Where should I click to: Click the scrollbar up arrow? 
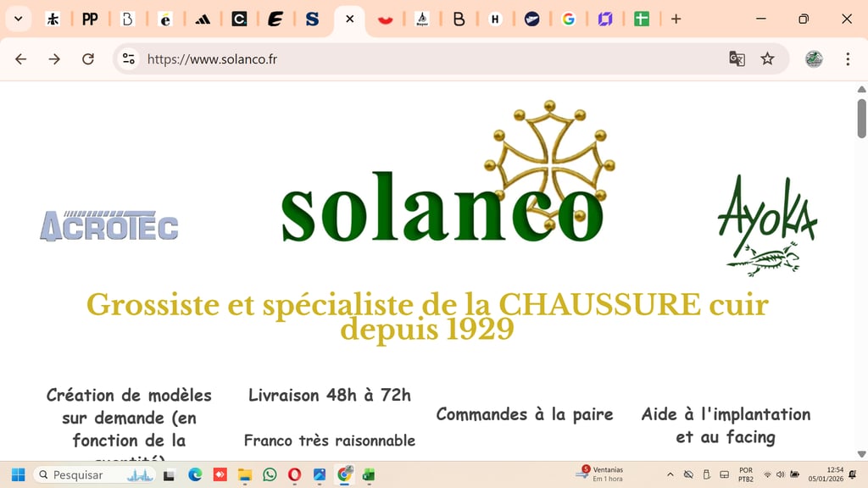(861, 89)
